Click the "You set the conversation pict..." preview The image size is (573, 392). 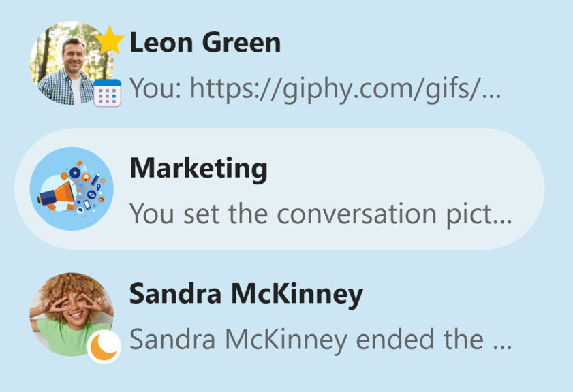pyautogui.click(x=320, y=214)
